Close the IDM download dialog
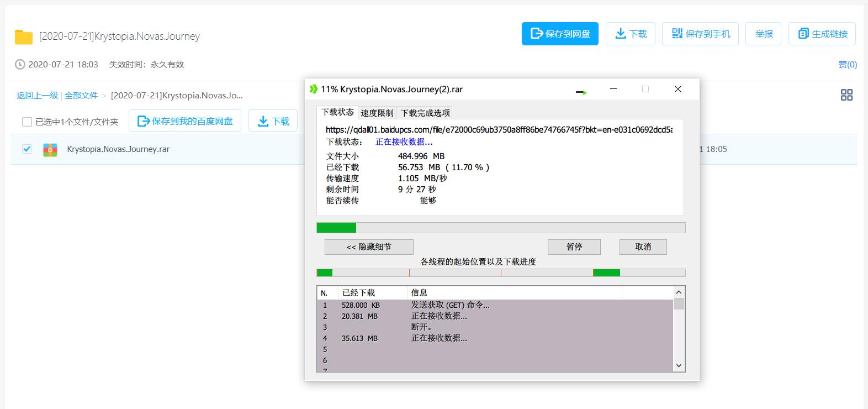 pyautogui.click(x=678, y=89)
